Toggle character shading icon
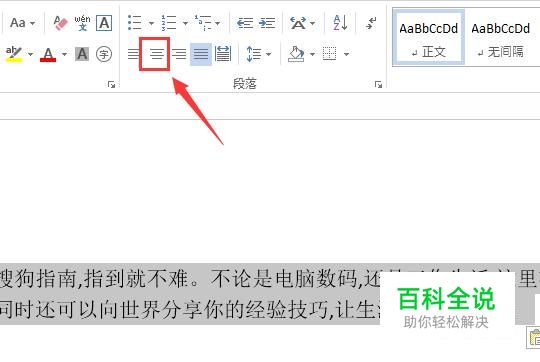This screenshot has height=362, width=540. click(82, 54)
